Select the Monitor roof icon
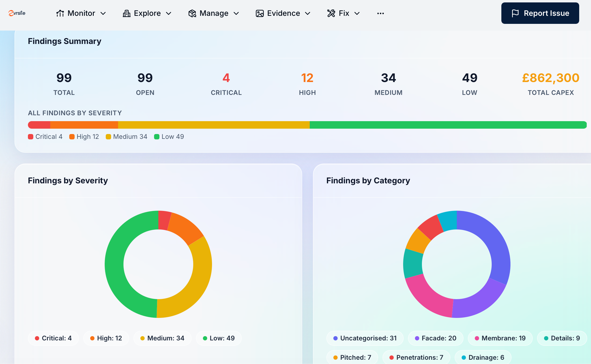 point(60,13)
